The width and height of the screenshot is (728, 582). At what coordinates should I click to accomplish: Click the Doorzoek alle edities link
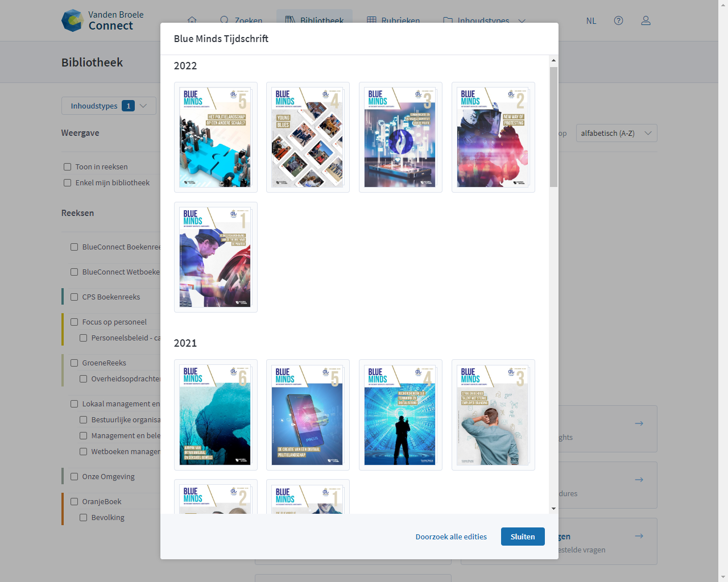click(x=451, y=537)
